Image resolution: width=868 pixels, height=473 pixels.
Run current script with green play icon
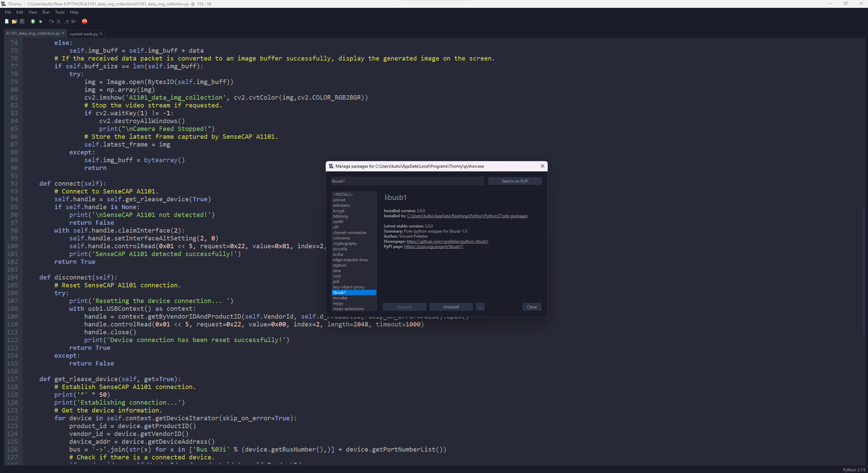[x=33, y=21]
